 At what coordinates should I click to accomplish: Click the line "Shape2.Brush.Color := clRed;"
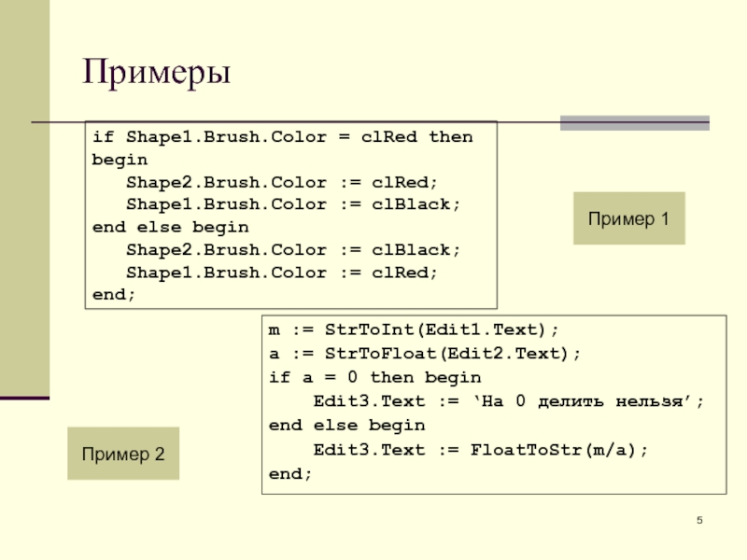[x=281, y=182]
